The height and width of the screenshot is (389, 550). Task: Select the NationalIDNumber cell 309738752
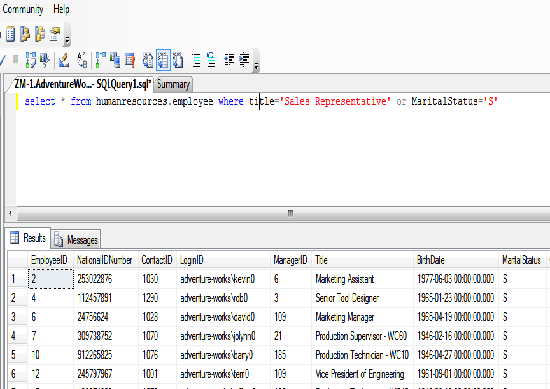pos(106,336)
